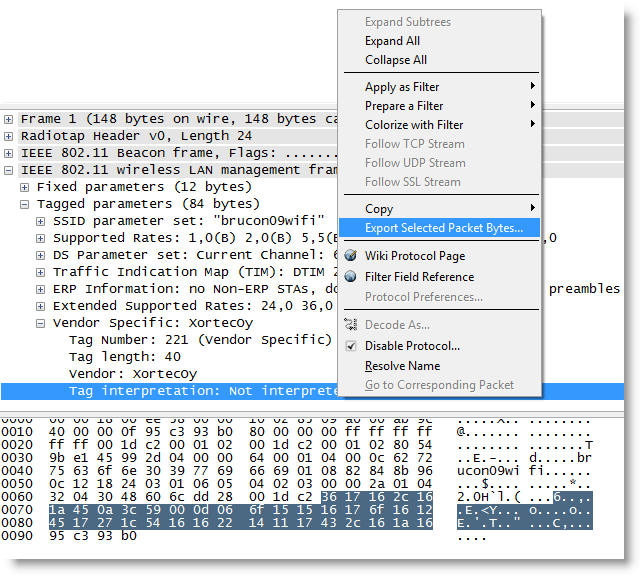
Task: Expand Extended Supported Rates node
Action: 40,306
